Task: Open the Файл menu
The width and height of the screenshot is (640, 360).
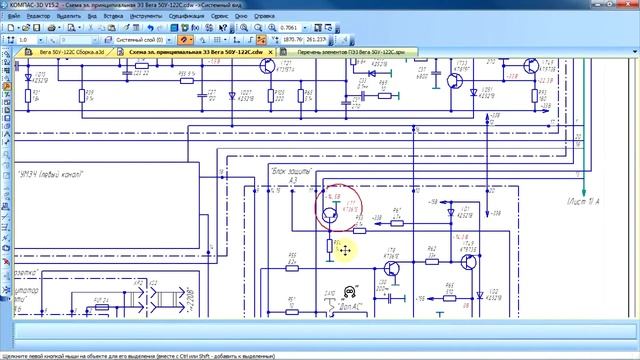Action: (13, 16)
